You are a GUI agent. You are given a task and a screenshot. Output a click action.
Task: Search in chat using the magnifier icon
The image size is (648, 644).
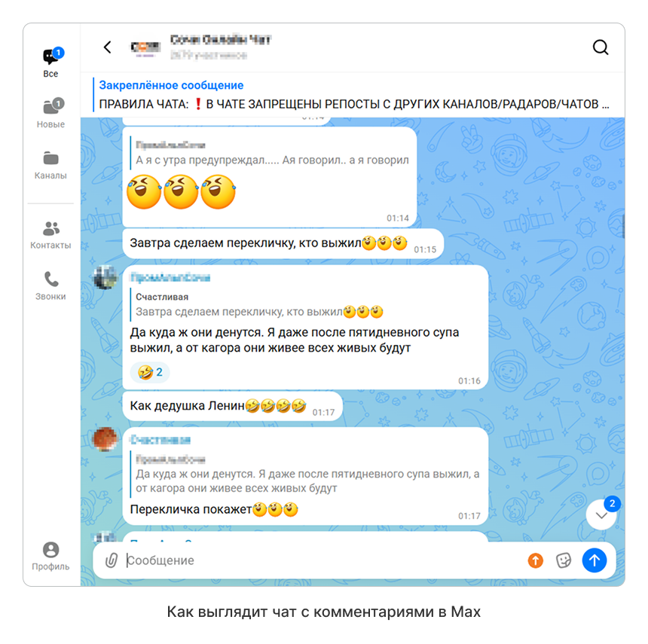(601, 47)
